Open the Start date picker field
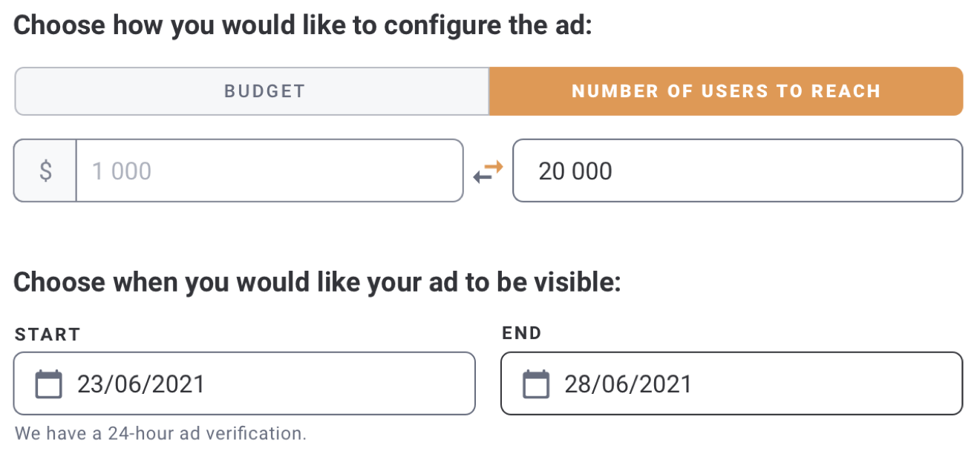980x454 pixels. [244, 384]
